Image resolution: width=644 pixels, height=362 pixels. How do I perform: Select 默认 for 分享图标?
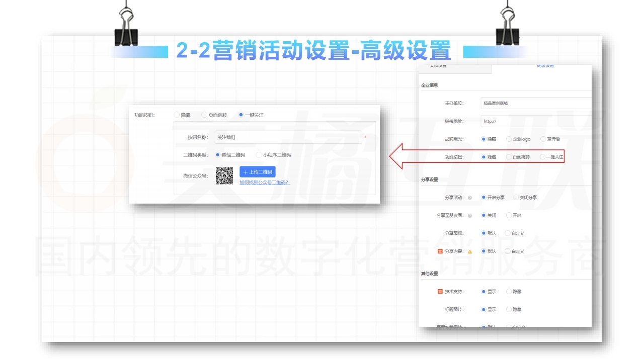484,233
